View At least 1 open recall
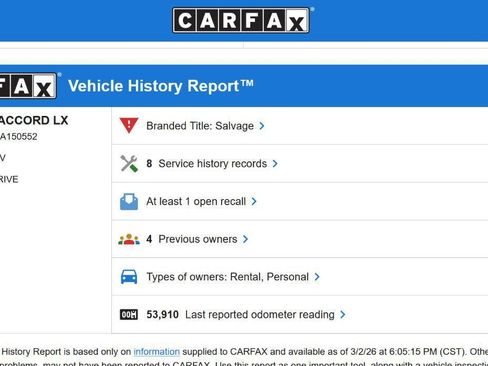 [196, 201]
